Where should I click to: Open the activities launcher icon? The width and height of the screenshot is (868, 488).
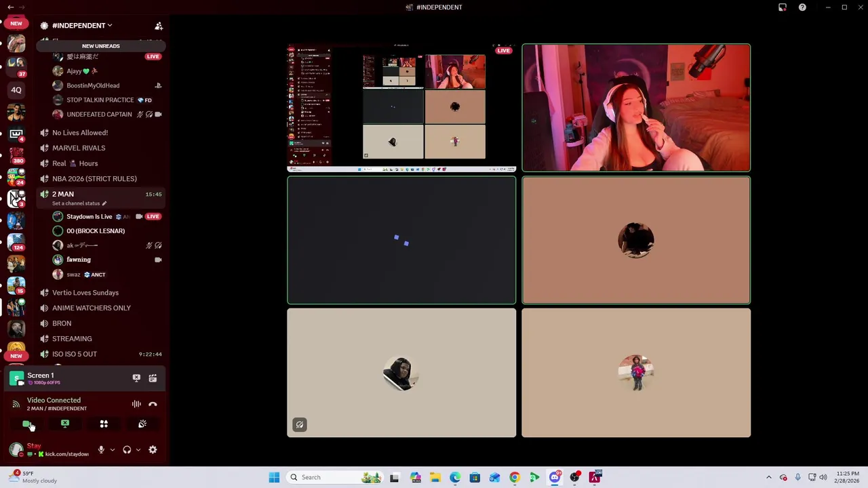click(104, 424)
